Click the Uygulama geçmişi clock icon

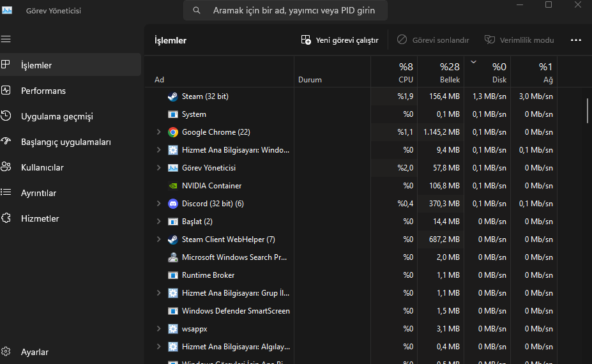click(x=6, y=116)
